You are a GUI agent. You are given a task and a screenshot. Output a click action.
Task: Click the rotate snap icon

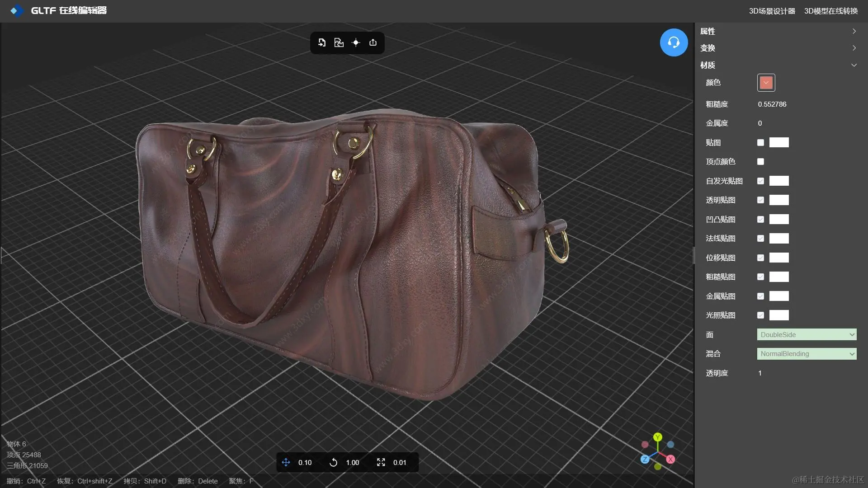click(x=333, y=462)
